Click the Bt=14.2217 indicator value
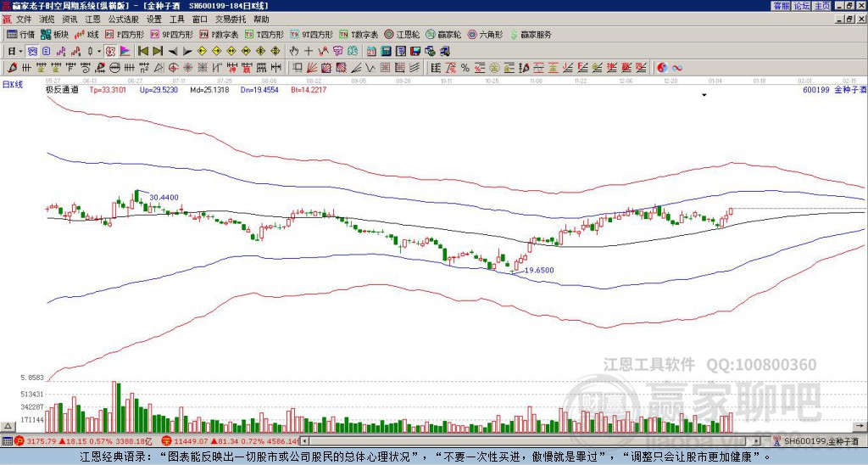Screen dimensions: 868x465 [309, 89]
